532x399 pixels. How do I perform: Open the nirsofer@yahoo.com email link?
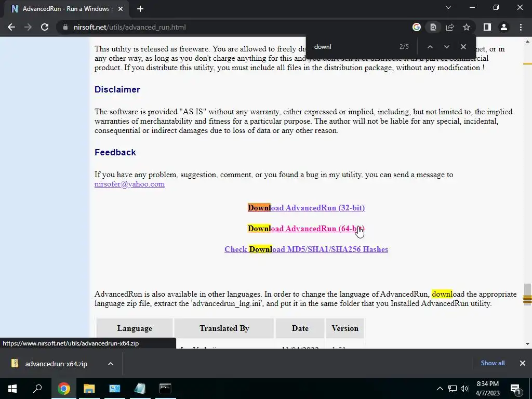coord(129,184)
